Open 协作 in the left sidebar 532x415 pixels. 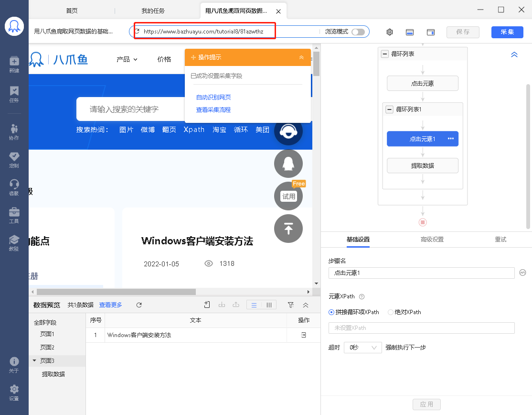click(x=14, y=132)
